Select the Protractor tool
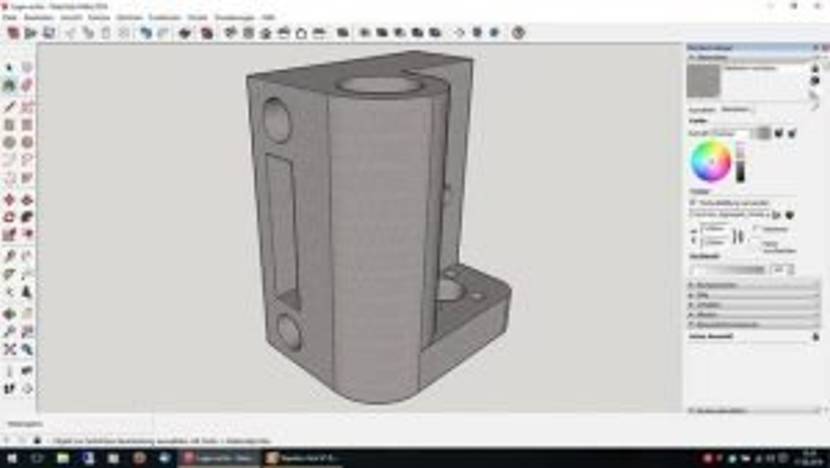Image resolution: width=830 pixels, height=468 pixels. pyautogui.click(x=10, y=274)
